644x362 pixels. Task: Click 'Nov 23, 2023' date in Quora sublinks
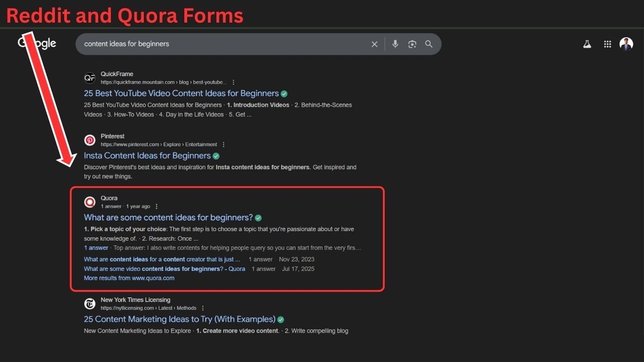click(x=297, y=259)
